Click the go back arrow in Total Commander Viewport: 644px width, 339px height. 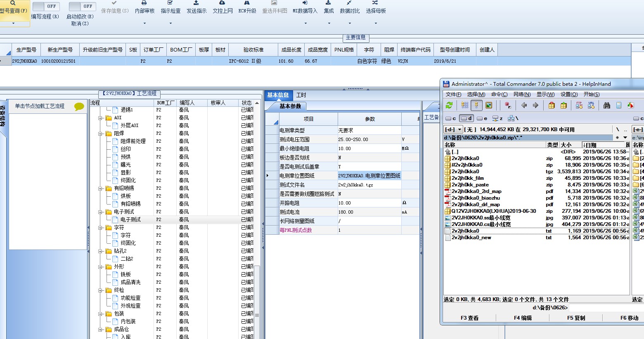point(524,105)
